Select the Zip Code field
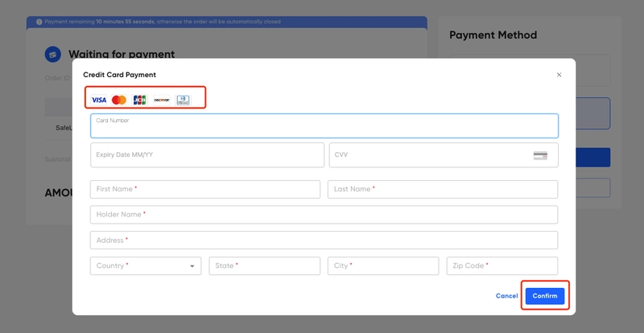 [x=502, y=265]
